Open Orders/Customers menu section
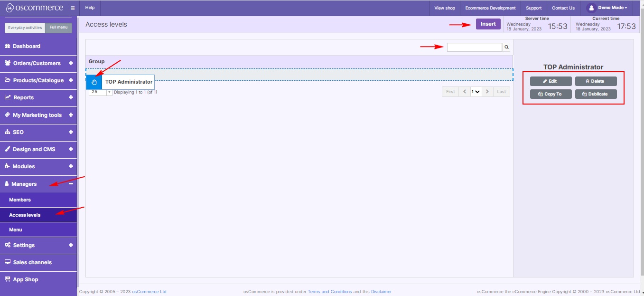The image size is (644, 296). pyautogui.click(x=38, y=63)
